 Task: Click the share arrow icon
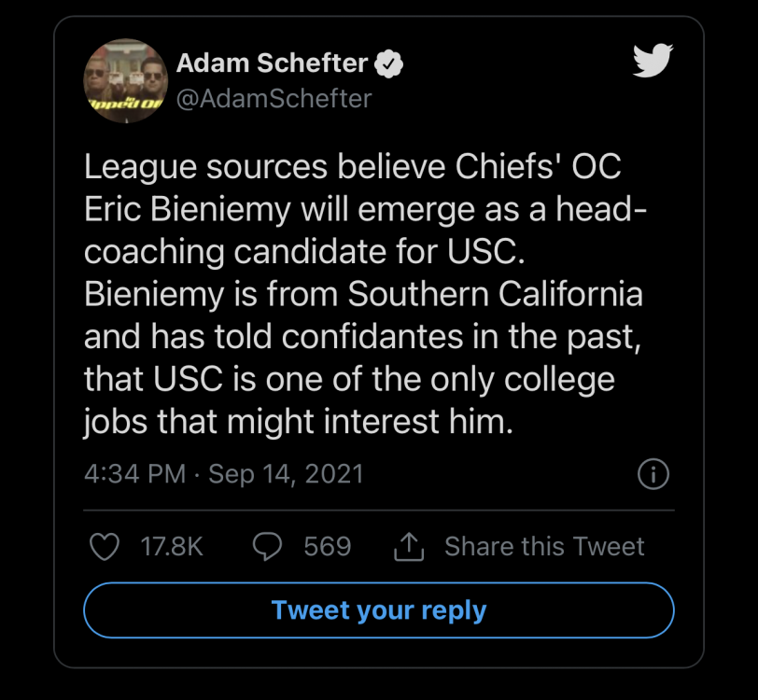tap(408, 547)
